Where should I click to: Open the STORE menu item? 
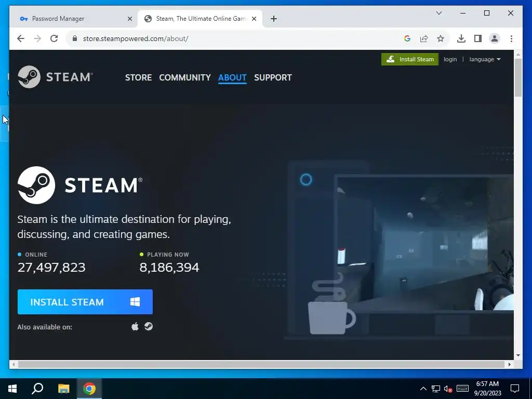point(138,77)
